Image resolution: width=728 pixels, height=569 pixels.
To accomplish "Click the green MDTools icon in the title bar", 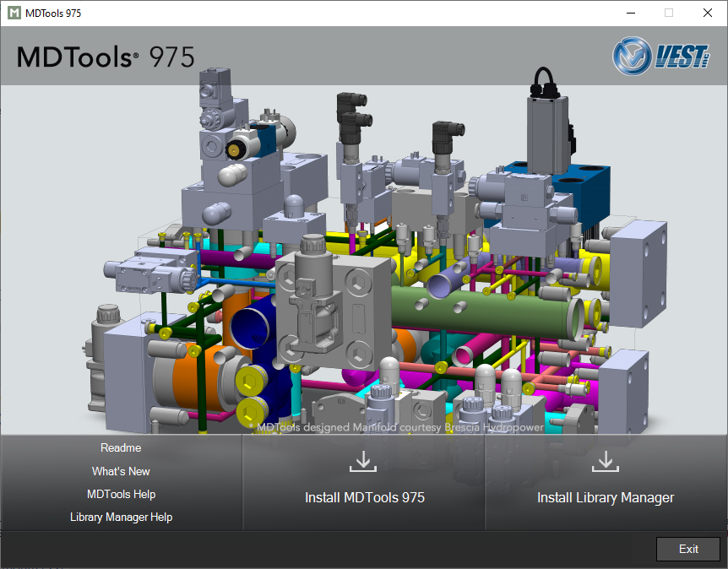I will click(12, 13).
